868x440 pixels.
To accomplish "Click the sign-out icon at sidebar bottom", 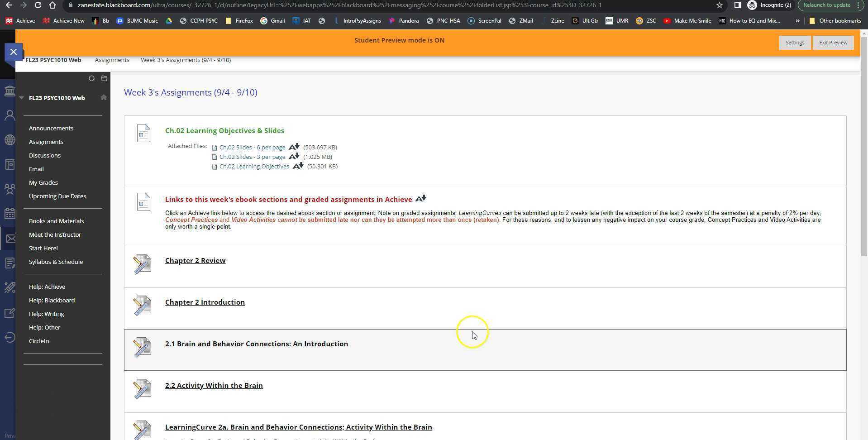I will 10,337.
